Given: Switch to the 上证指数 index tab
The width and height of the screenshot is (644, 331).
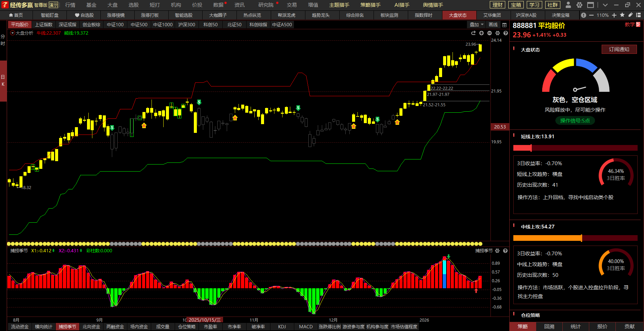Looking at the screenshot, I should click(x=44, y=25).
